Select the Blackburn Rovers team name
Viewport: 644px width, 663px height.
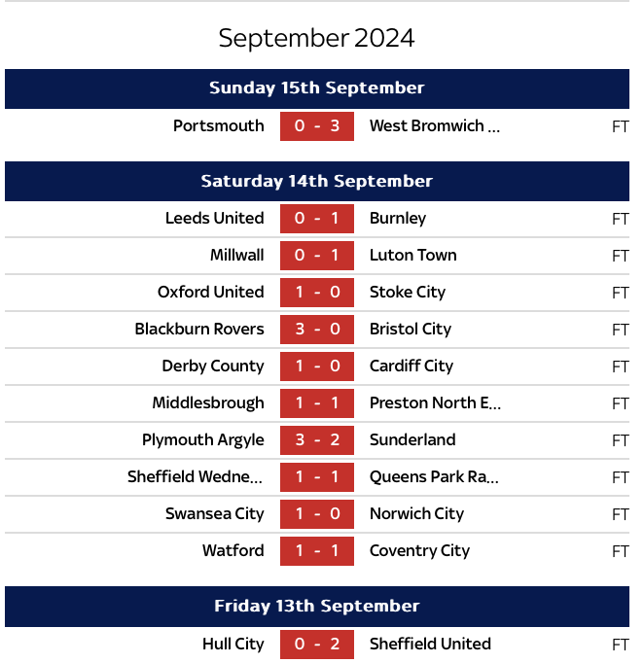coord(199,330)
